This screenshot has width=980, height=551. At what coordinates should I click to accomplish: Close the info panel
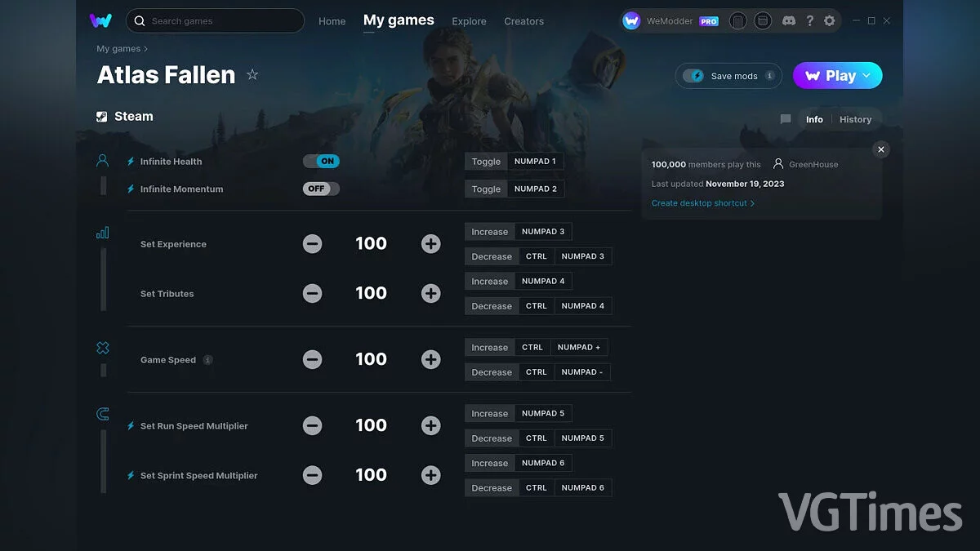coord(880,149)
